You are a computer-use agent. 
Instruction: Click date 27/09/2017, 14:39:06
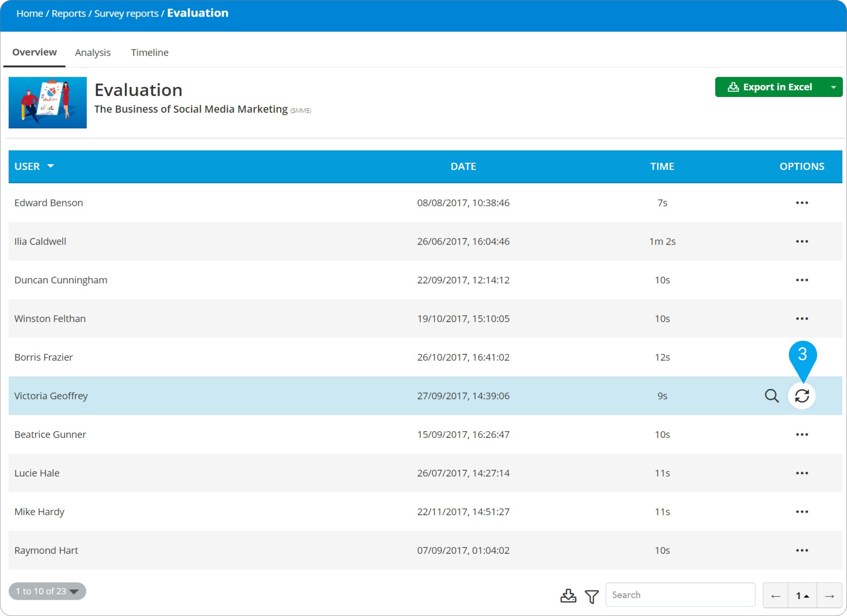(x=463, y=396)
